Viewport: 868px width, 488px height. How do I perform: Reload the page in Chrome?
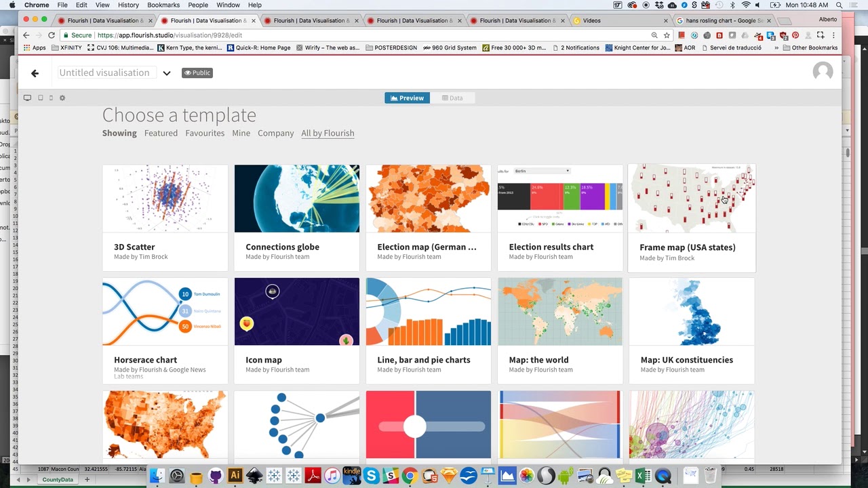coord(51,35)
